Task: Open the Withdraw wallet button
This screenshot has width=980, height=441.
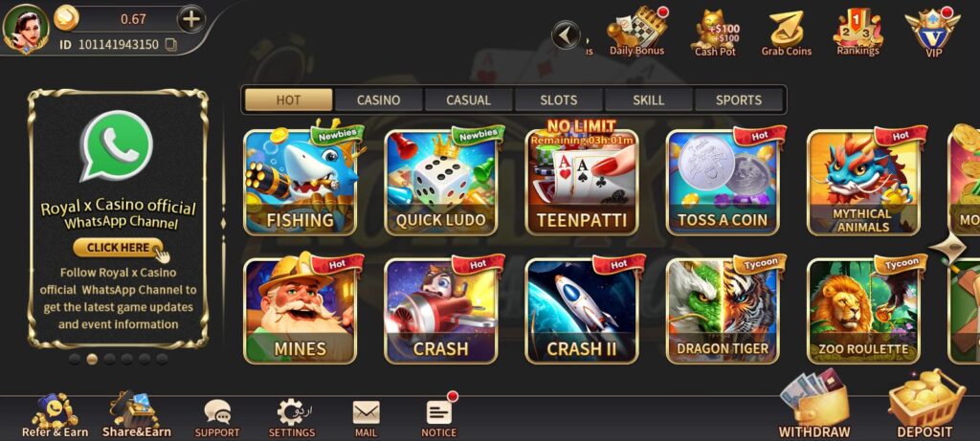Action: click(x=814, y=407)
